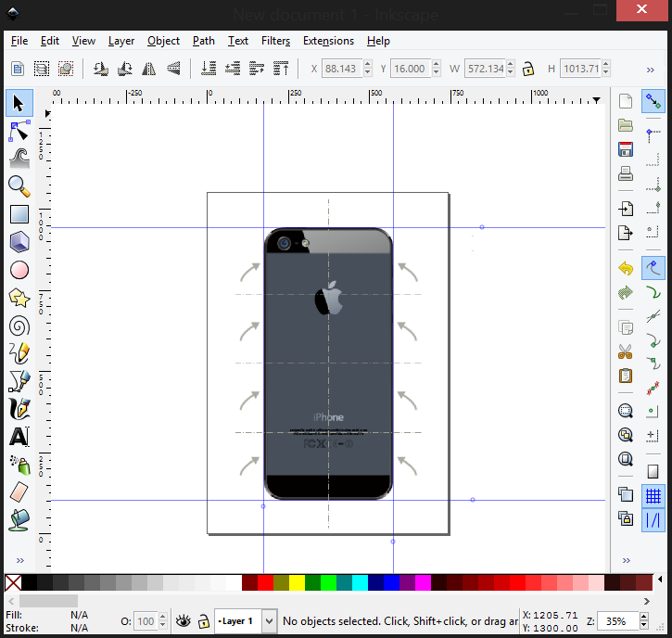
Task: Expand the left toolbox overflow chevron
Action: tap(19, 560)
